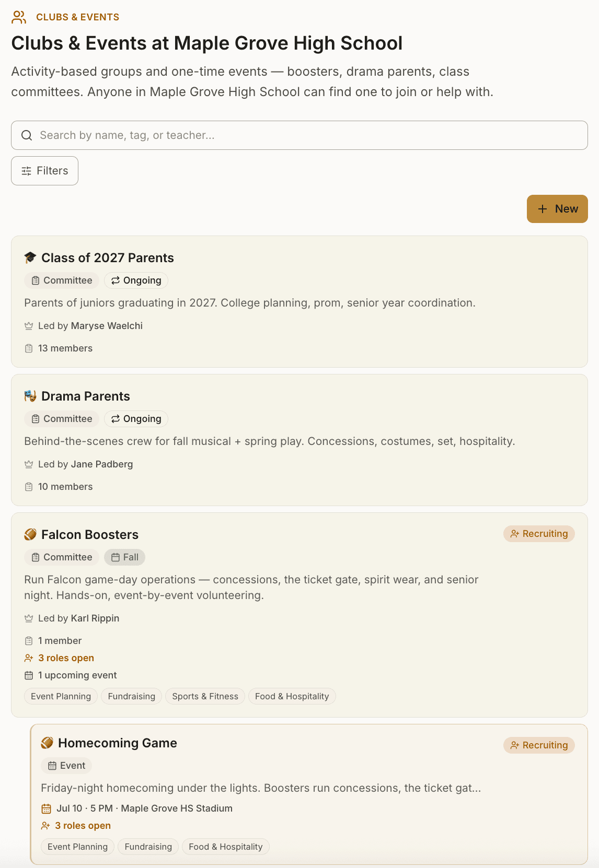Click the Homecoming Game football icon
Screen dimensions: 599x868
click(x=47, y=743)
